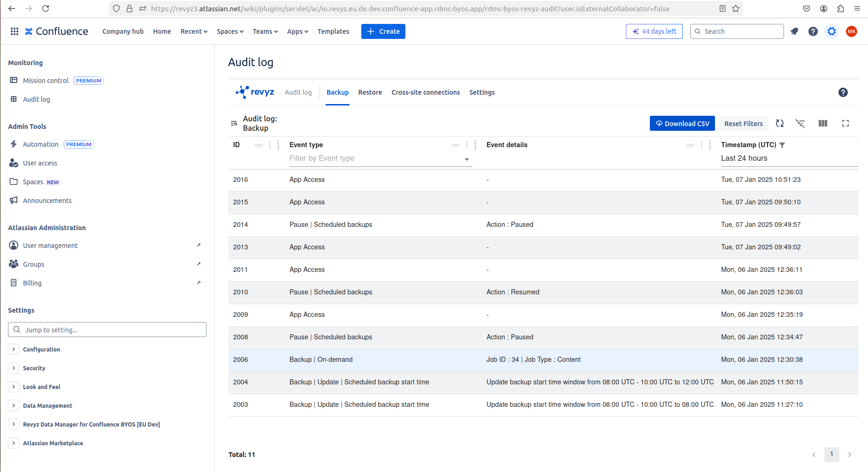Open the ID column actions menu
This screenshot has height=472, width=868.
(270, 145)
